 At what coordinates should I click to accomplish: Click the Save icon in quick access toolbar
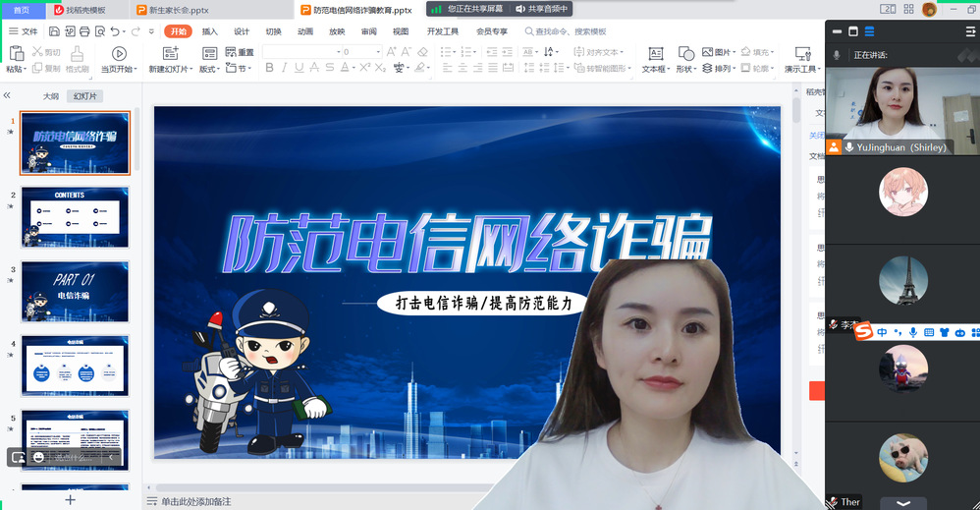point(53,31)
